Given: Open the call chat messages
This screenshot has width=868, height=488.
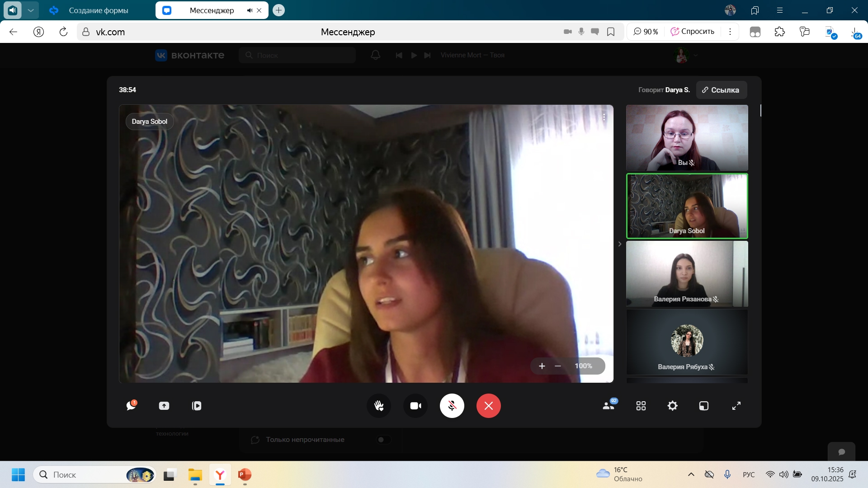Looking at the screenshot, I should 131,406.
